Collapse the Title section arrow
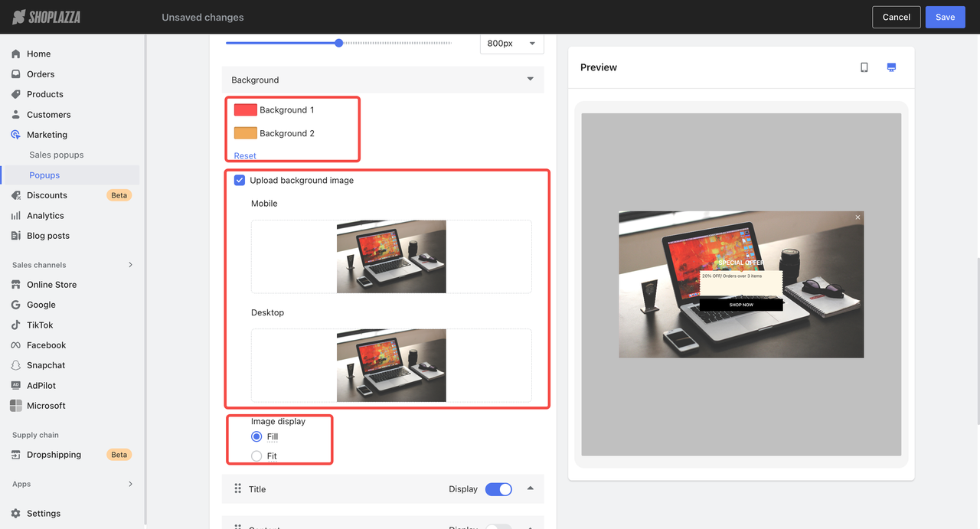This screenshot has height=529, width=980. pyautogui.click(x=531, y=488)
